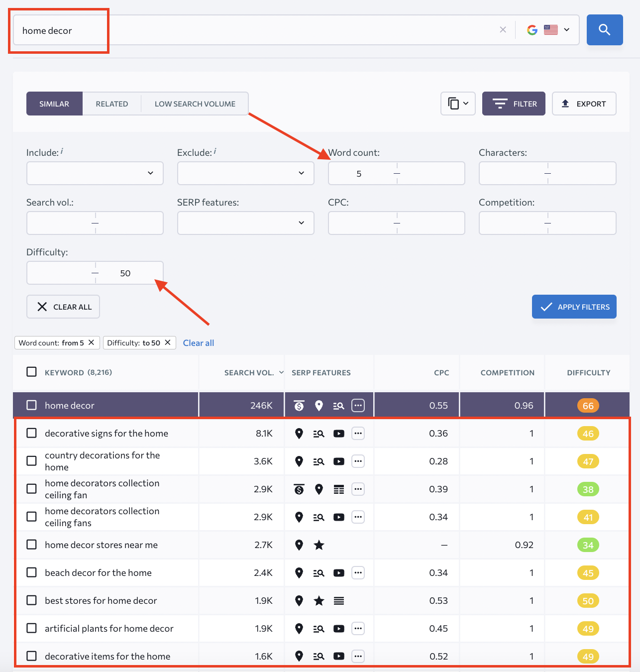Open the copy keywords dropdown
The image size is (640, 672).
(x=458, y=104)
